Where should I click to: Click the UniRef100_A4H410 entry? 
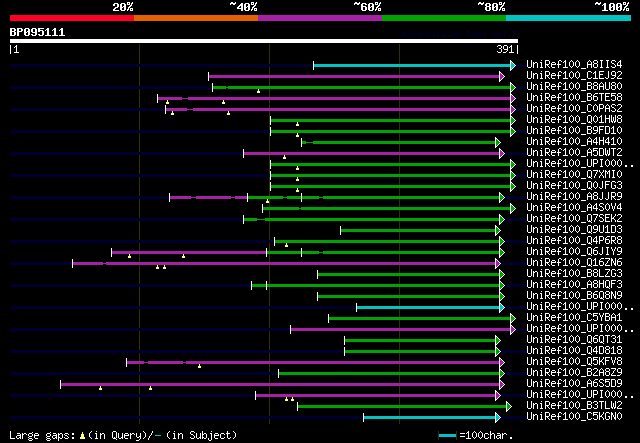(x=574, y=142)
